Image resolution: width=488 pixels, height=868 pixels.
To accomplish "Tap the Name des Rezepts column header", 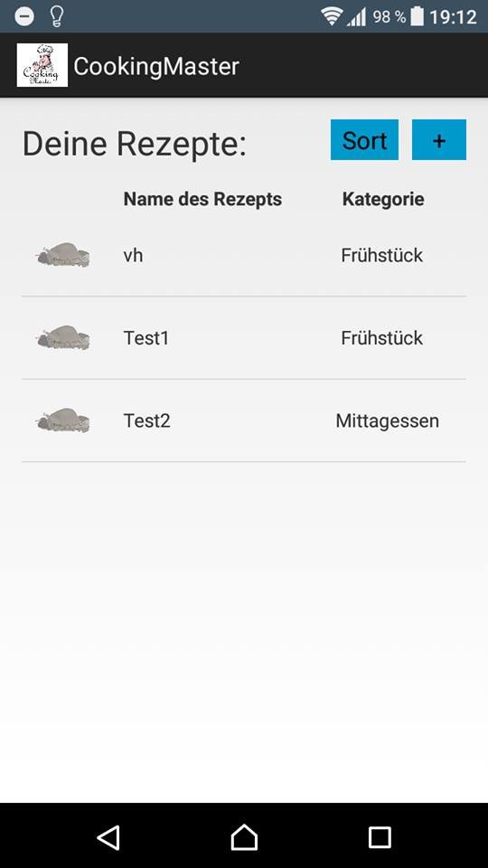I will 202,199.
